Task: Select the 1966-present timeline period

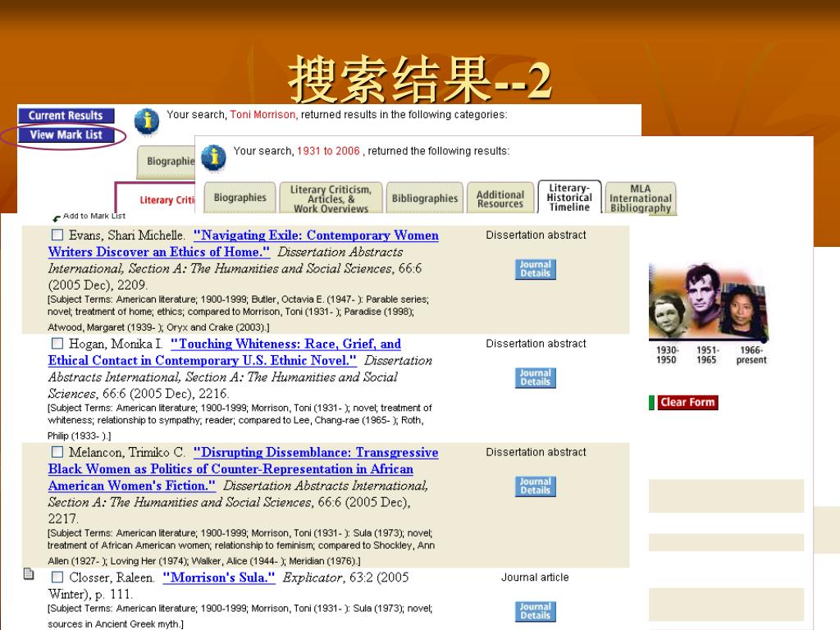Action: pos(751,354)
